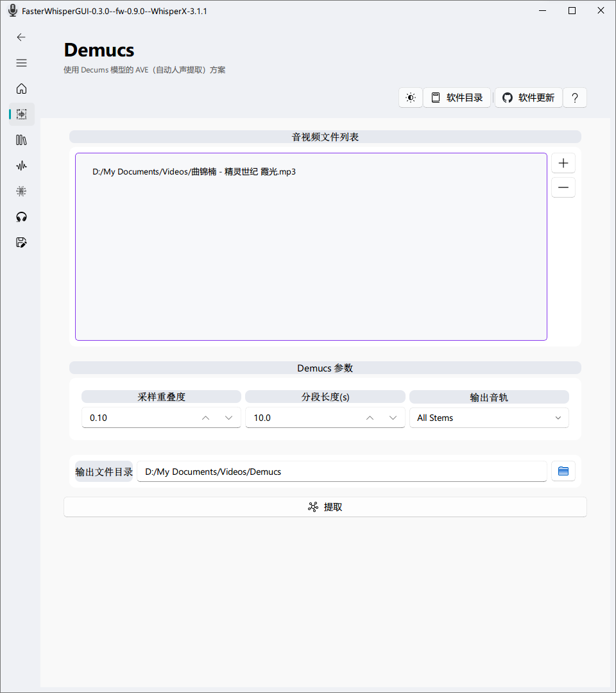This screenshot has height=693, width=616.
Task: Select the 精灵世纪 霞光.mp3 file entry
Action: [x=194, y=171]
